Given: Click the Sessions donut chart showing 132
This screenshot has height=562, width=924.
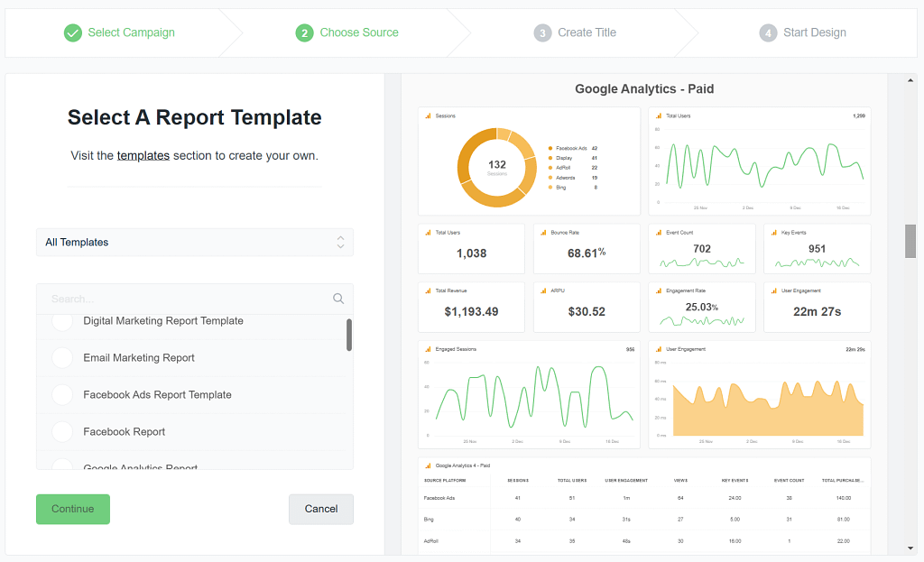Looking at the screenshot, I should 497,168.
